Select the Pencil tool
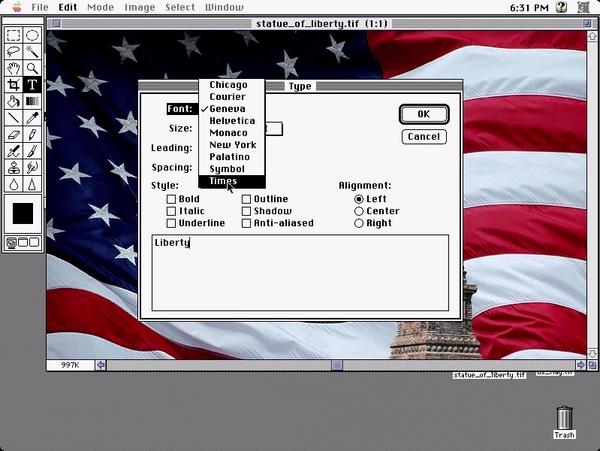The image size is (600, 451). 32,134
